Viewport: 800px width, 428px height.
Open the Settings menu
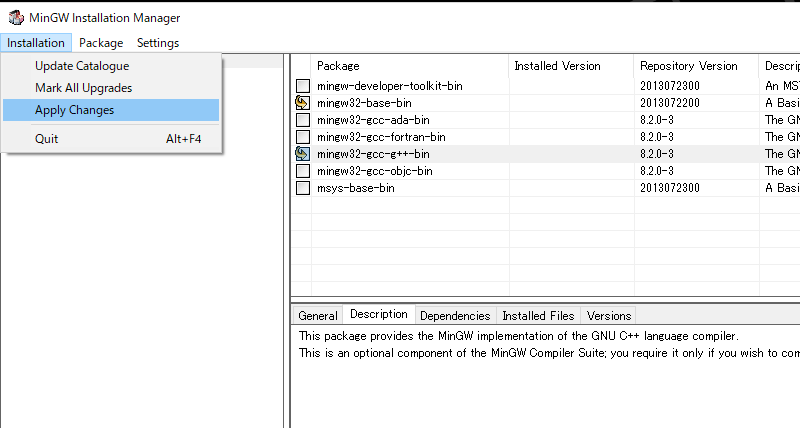click(x=158, y=43)
